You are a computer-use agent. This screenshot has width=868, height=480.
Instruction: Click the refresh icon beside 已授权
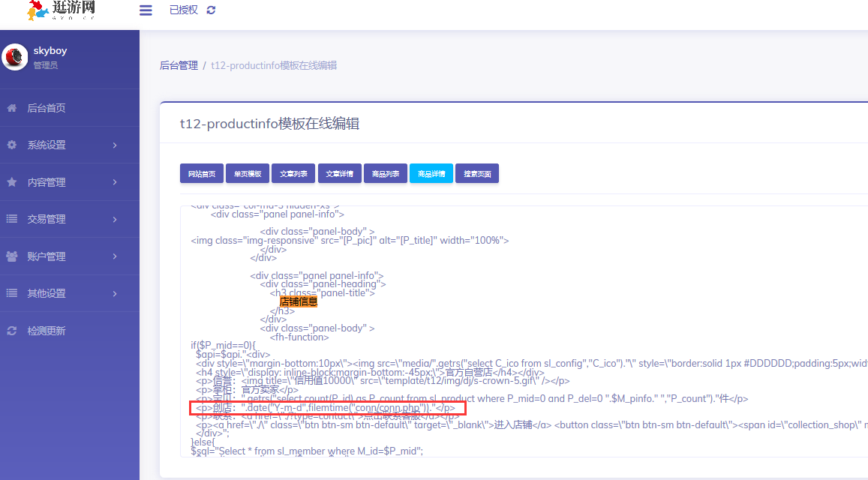pos(211,10)
